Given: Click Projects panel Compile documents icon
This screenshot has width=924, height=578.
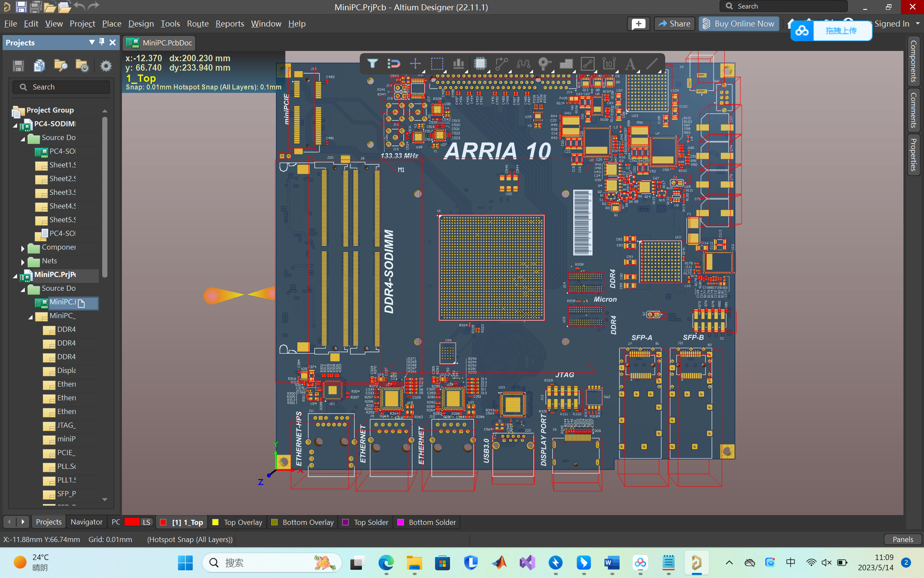Looking at the screenshot, I should pos(39,66).
